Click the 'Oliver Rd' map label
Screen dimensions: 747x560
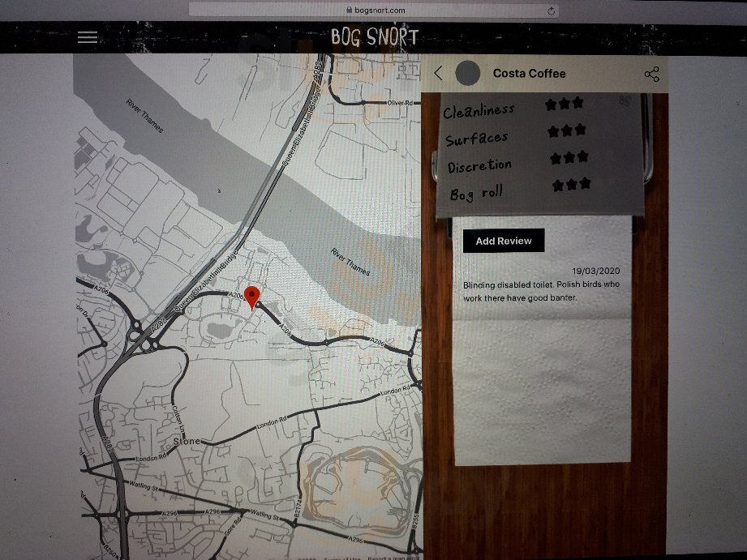[x=400, y=103]
